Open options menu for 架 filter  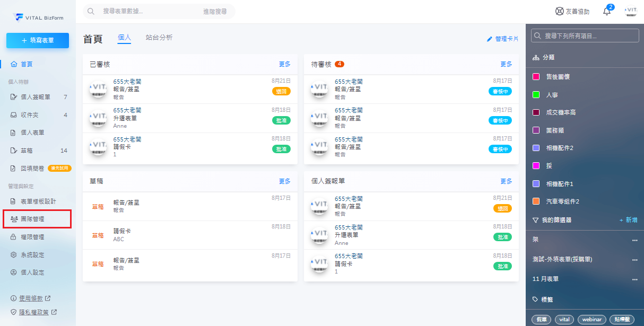(x=634, y=240)
